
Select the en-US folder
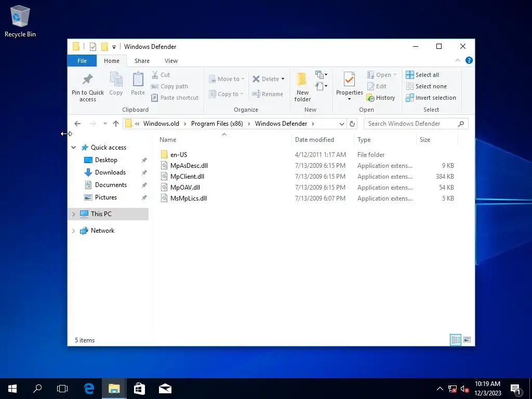(179, 154)
